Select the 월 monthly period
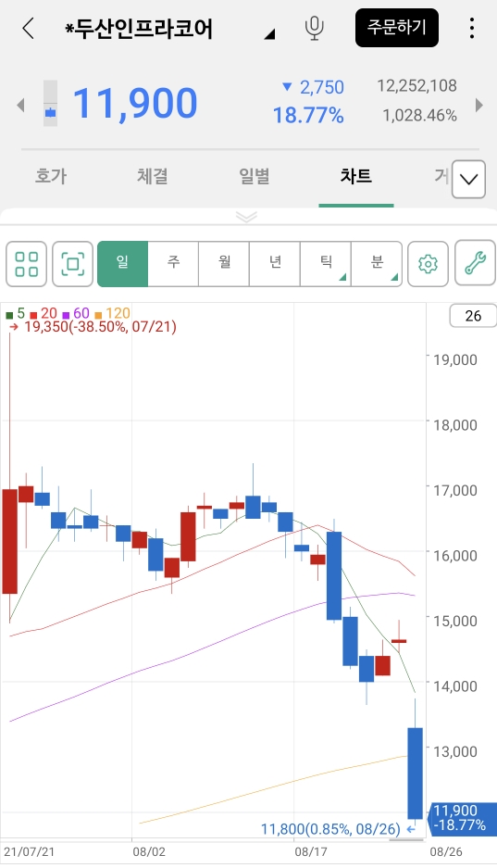This screenshot has width=497, height=868. 225,263
